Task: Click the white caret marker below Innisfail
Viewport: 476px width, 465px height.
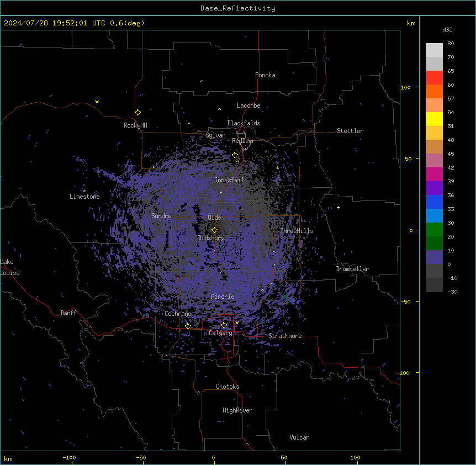Action: click(x=221, y=193)
